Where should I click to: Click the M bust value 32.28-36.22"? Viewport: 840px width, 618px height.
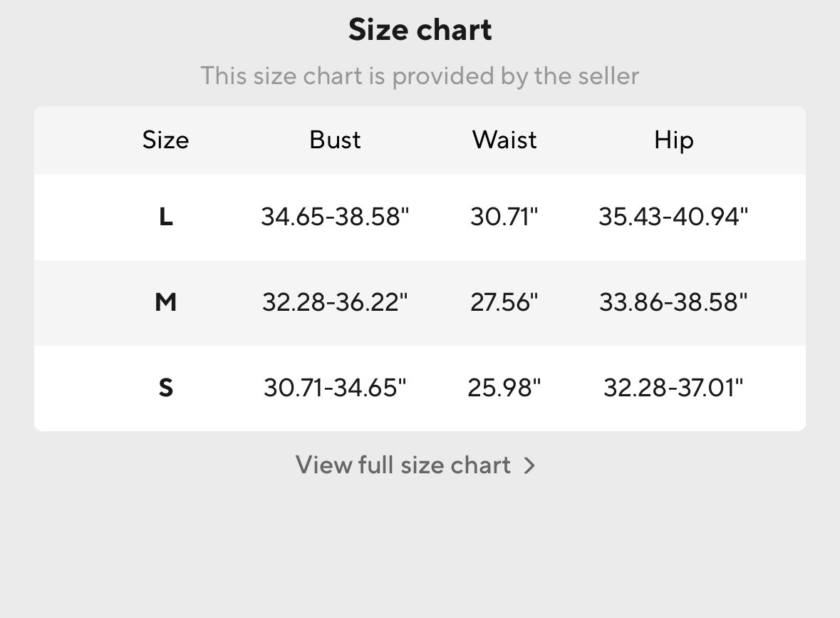(x=335, y=303)
